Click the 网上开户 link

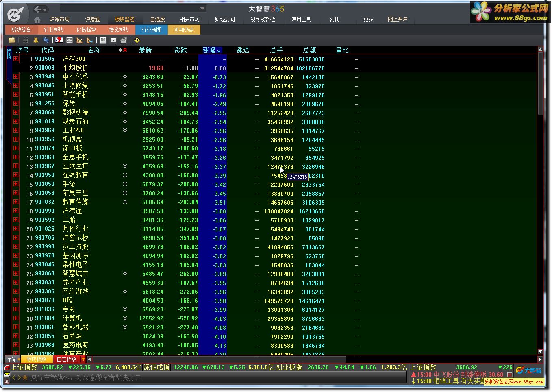click(397, 19)
